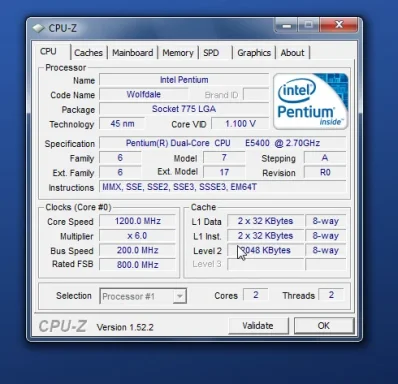Show the About tab
This screenshot has height=384, width=398.
(x=292, y=53)
